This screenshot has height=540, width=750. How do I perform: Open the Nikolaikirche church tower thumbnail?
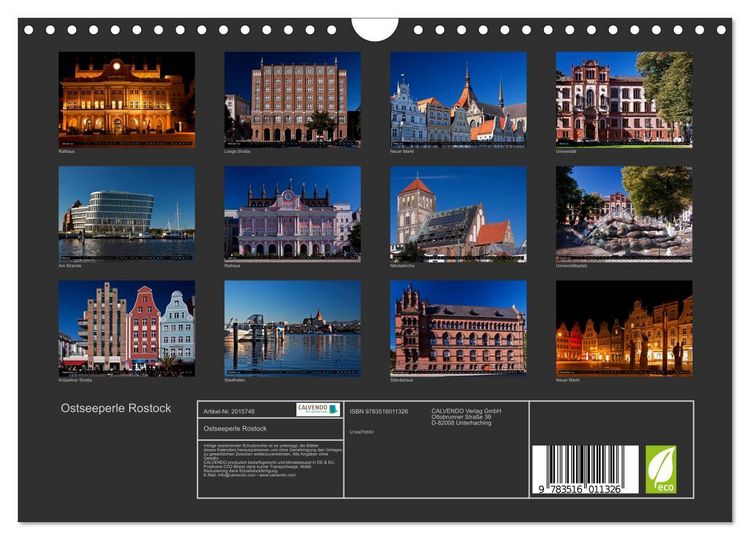(x=458, y=214)
